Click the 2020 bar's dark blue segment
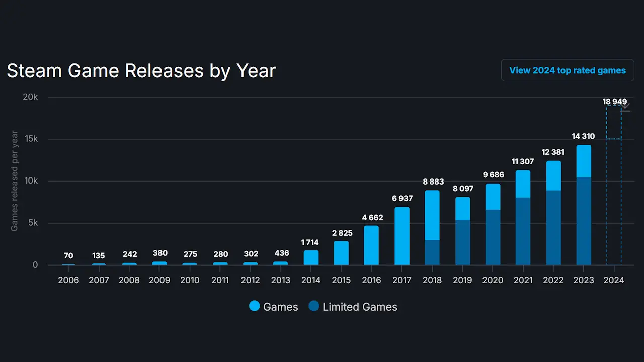This screenshot has height=362, width=644. 493,237
